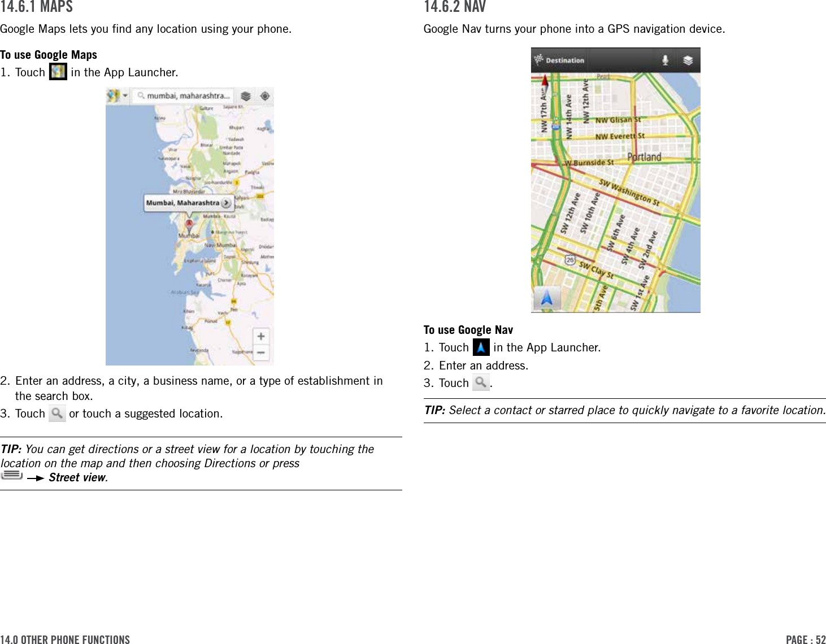Screen dimensions: 826x644
Task: Click the Google Maps app icon in step 1
Action: click(58, 72)
